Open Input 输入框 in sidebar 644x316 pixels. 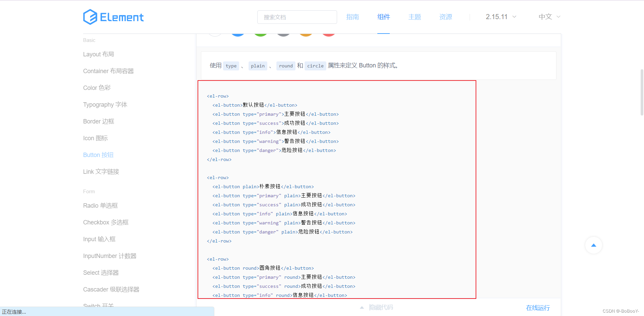pos(99,239)
